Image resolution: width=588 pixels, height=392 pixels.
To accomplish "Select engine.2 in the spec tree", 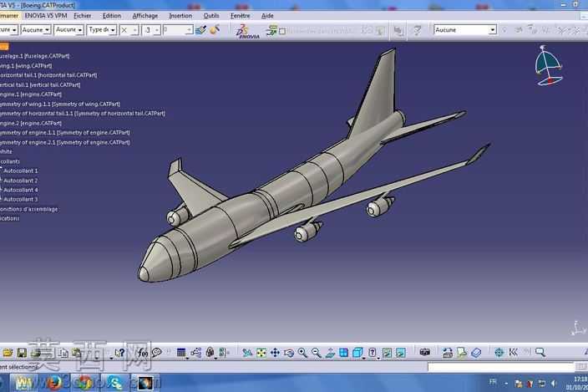I will (31, 123).
